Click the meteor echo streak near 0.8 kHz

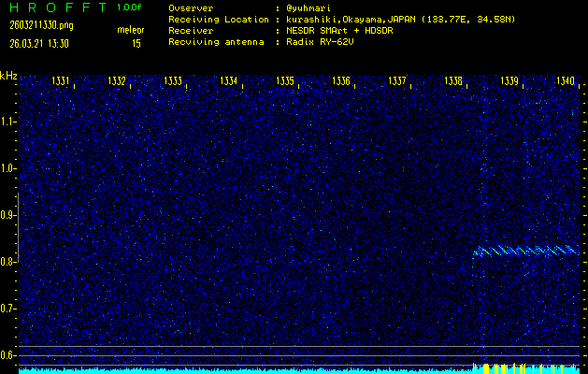point(525,251)
